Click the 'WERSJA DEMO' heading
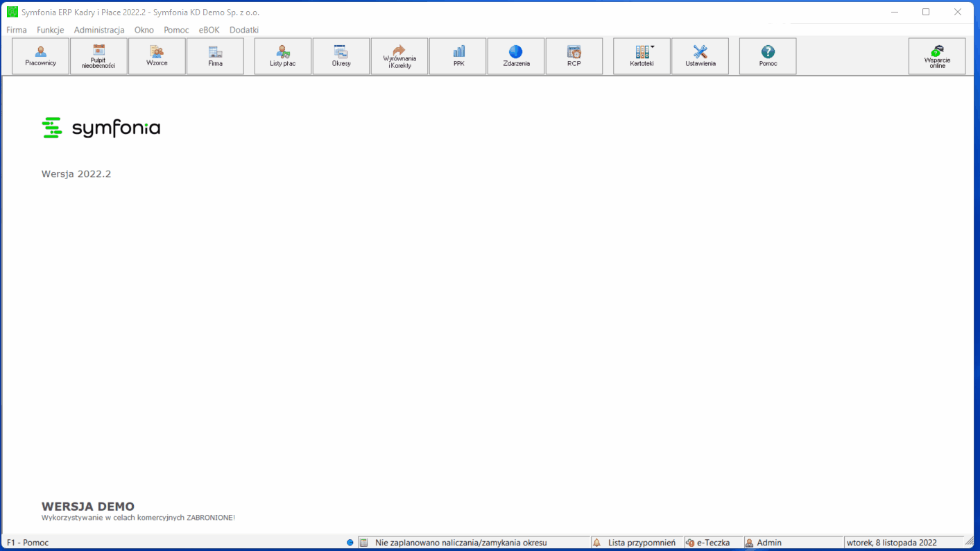Screen dimensions: 980x551 coord(88,507)
